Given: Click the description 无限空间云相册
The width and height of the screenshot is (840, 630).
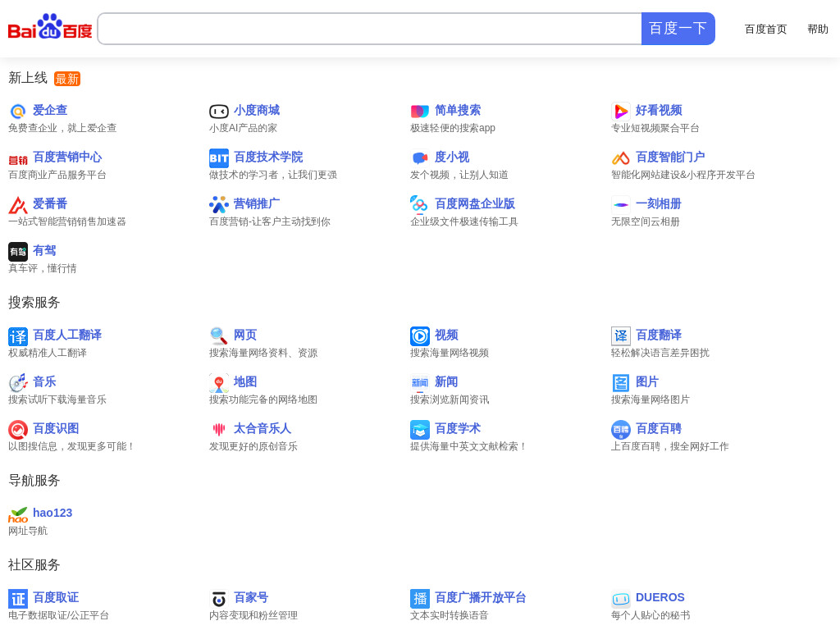Looking at the screenshot, I should tap(646, 221).
